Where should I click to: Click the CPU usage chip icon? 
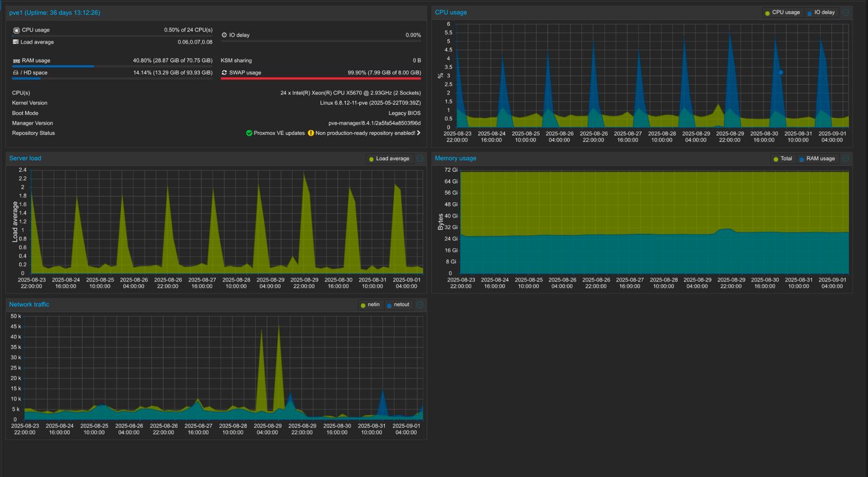tap(16, 30)
